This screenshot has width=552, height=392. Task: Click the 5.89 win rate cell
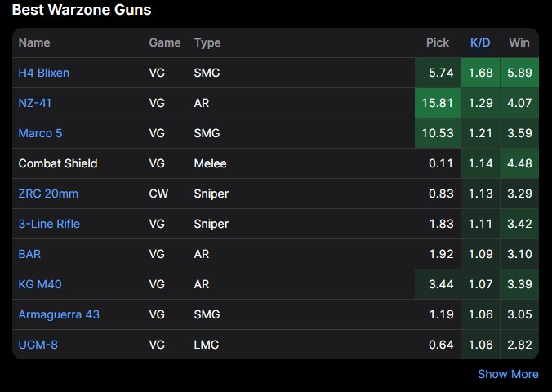[519, 73]
